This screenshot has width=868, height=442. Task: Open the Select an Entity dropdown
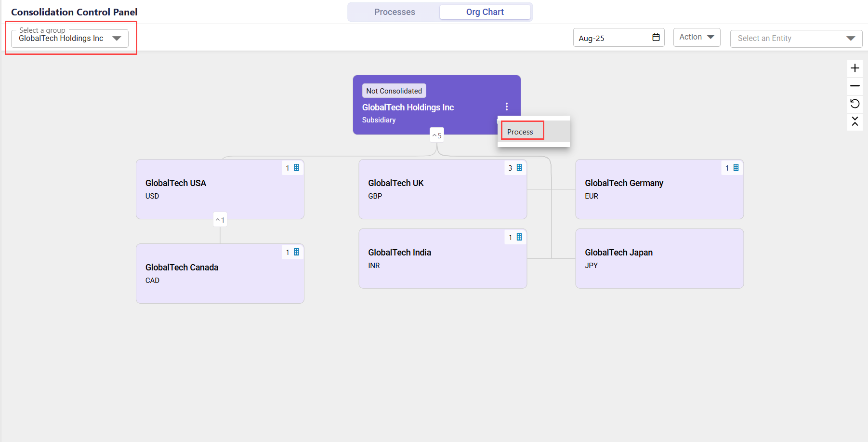coord(796,39)
